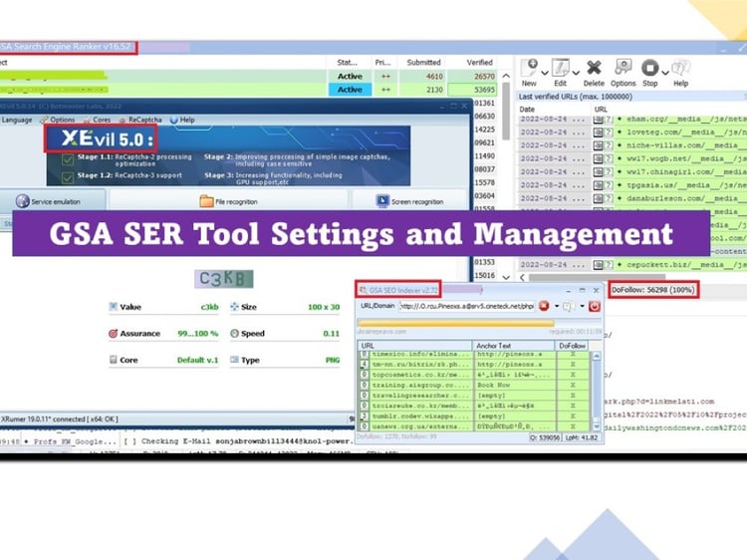Click verified count 26570
Viewport: 747px width, 560px height.
click(484, 77)
